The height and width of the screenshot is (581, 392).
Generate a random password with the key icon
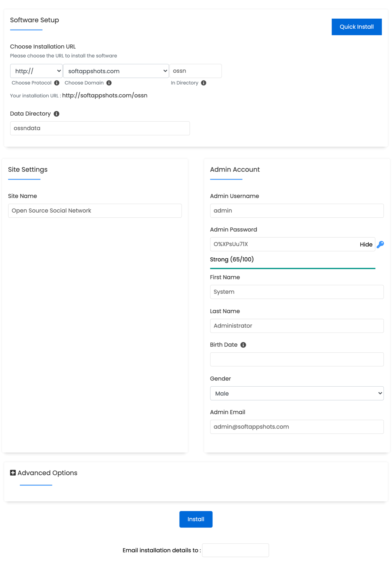380,245
